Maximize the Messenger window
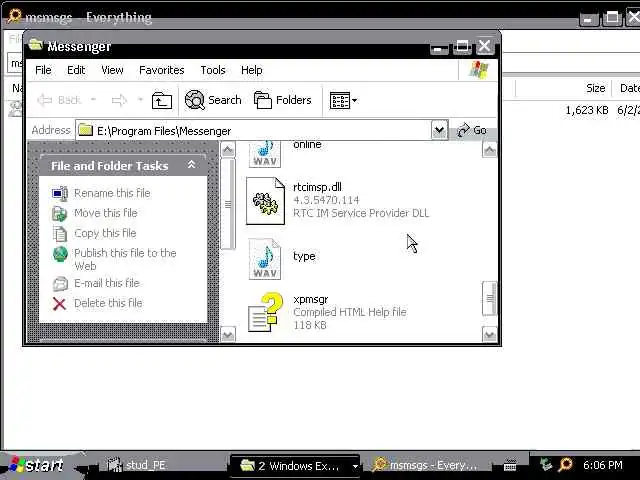 click(462, 47)
